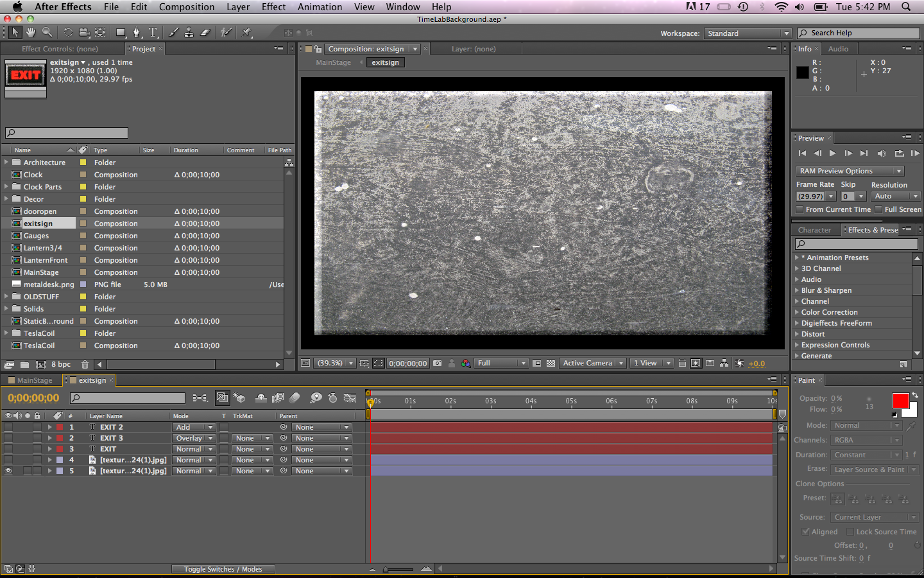
Task: Open the Active Camera dropdown
Action: (593, 363)
